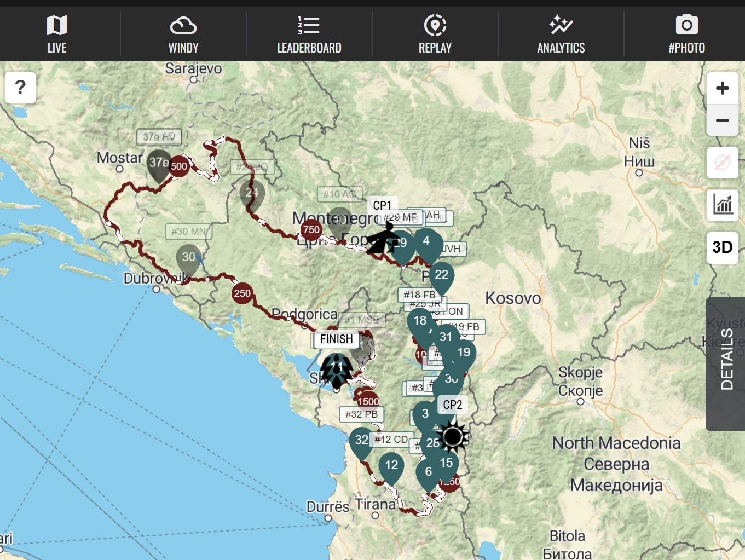Click the FINISH label on the map
745x560 pixels.
(336, 339)
